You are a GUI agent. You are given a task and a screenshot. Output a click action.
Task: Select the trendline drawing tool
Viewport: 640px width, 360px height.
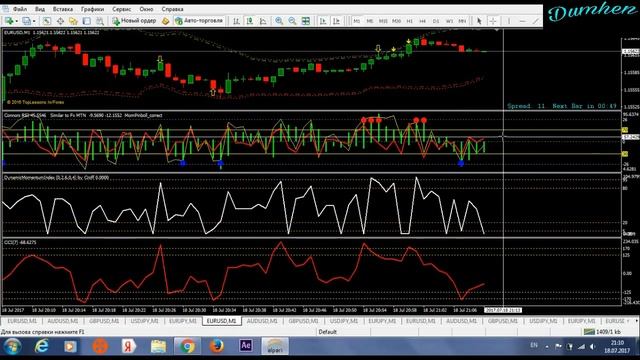tap(536, 21)
